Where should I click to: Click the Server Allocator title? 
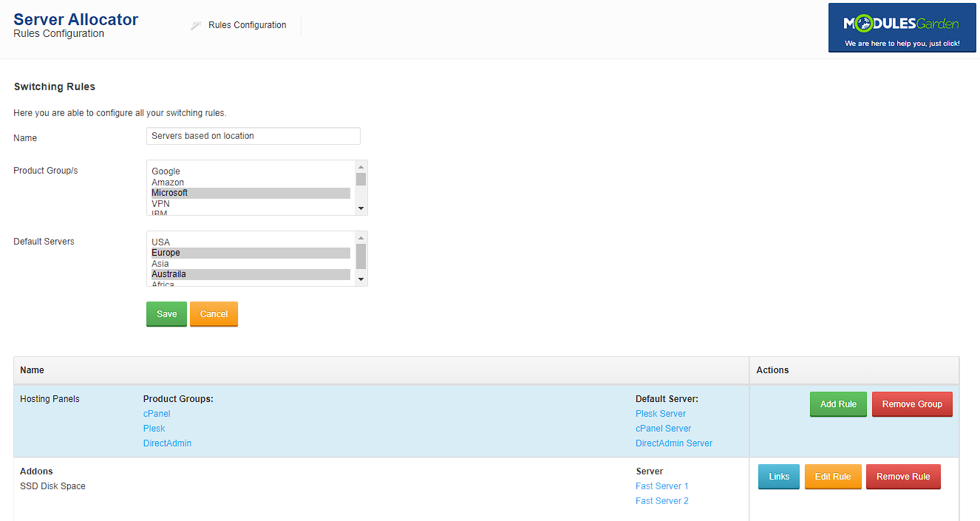coord(76,19)
